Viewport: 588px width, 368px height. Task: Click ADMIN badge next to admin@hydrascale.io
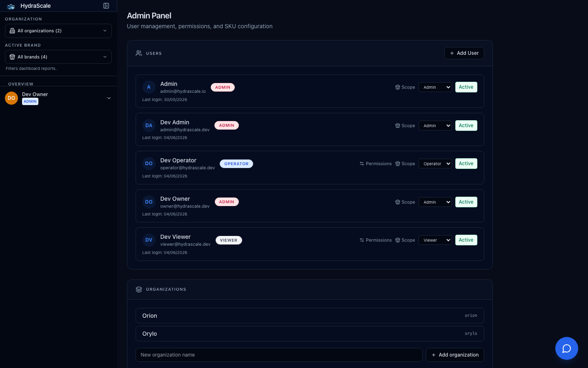pos(223,87)
